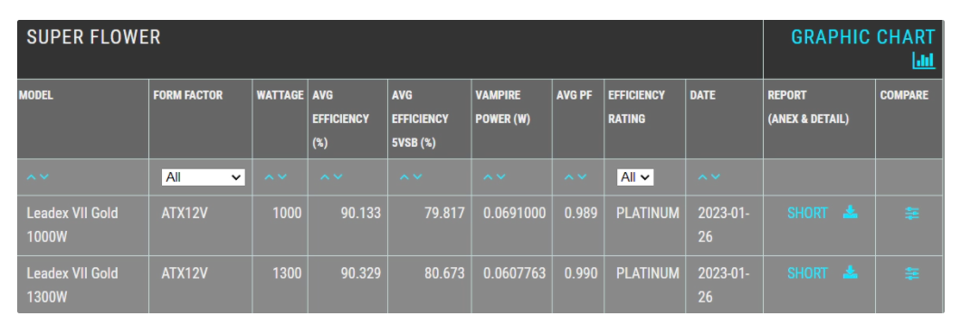Sort Avg PF descending
This screenshot has height=335, width=980.
[582, 177]
